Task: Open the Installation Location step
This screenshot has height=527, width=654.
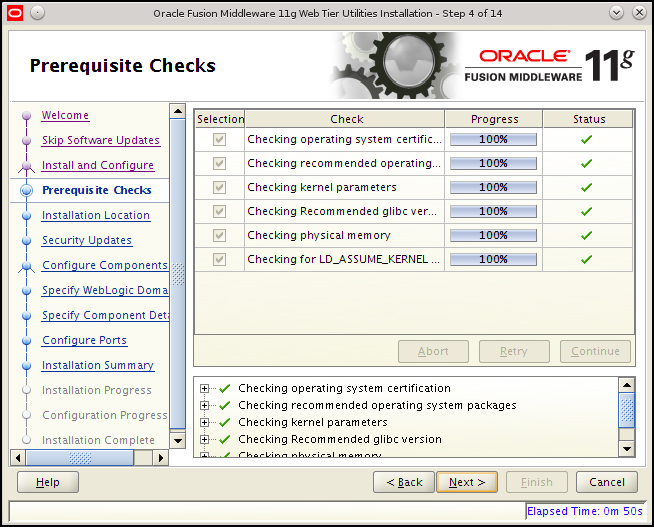Action: pyautogui.click(x=96, y=215)
